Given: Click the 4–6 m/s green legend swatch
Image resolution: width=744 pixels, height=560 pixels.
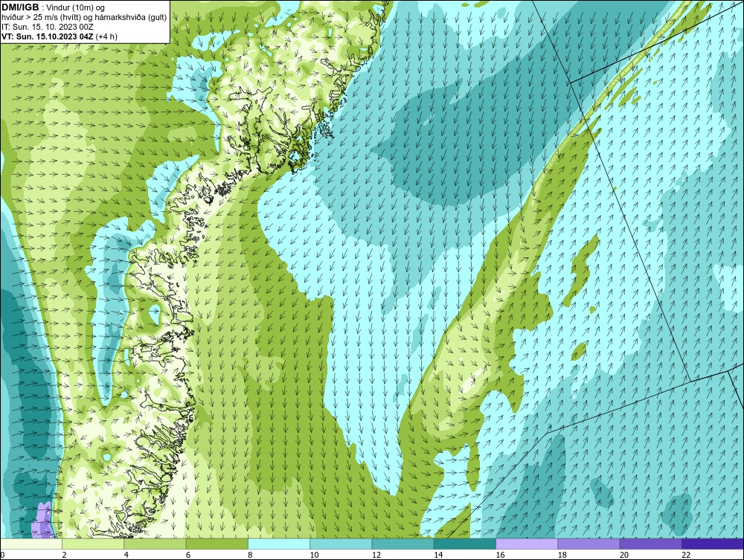Looking at the screenshot, I should (155, 544).
